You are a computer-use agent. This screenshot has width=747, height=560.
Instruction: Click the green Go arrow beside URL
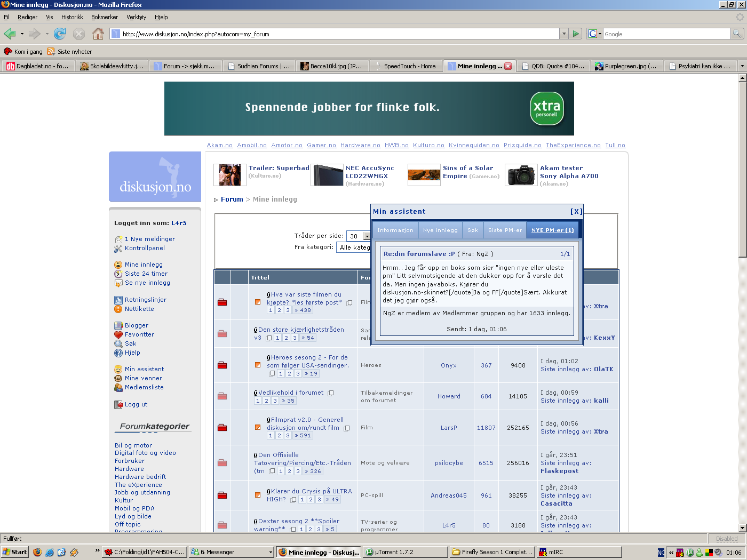coord(575,34)
